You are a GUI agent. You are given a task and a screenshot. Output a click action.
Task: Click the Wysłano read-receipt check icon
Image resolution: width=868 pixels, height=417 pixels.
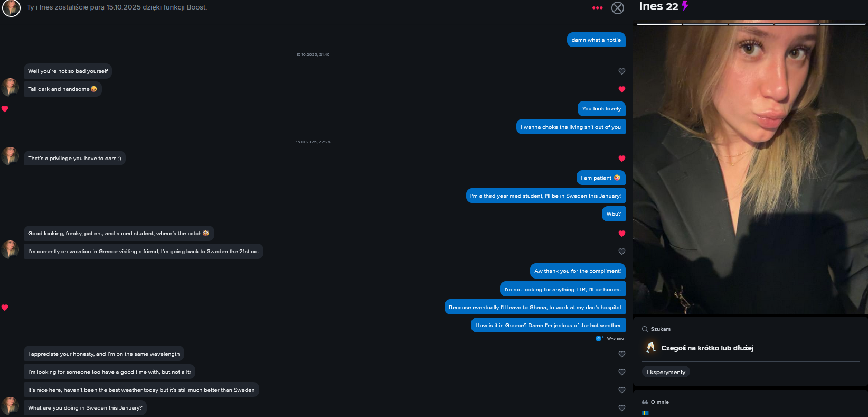(599, 338)
